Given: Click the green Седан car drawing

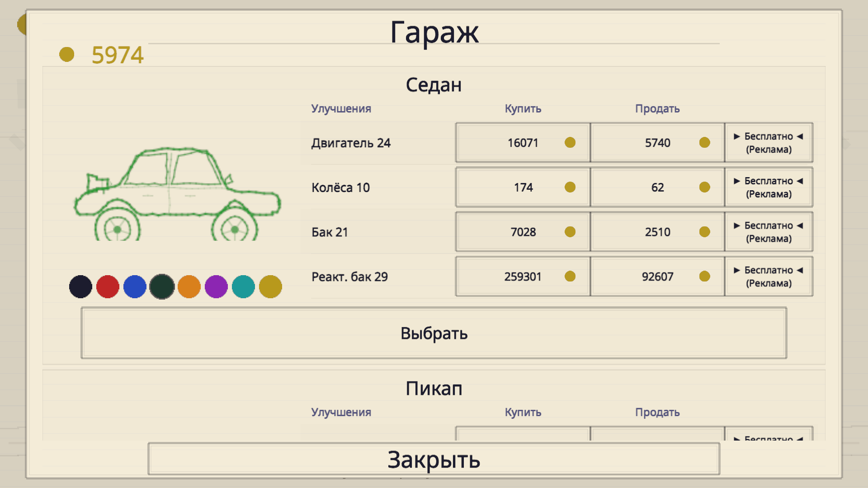Looking at the screenshot, I should point(177,193).
